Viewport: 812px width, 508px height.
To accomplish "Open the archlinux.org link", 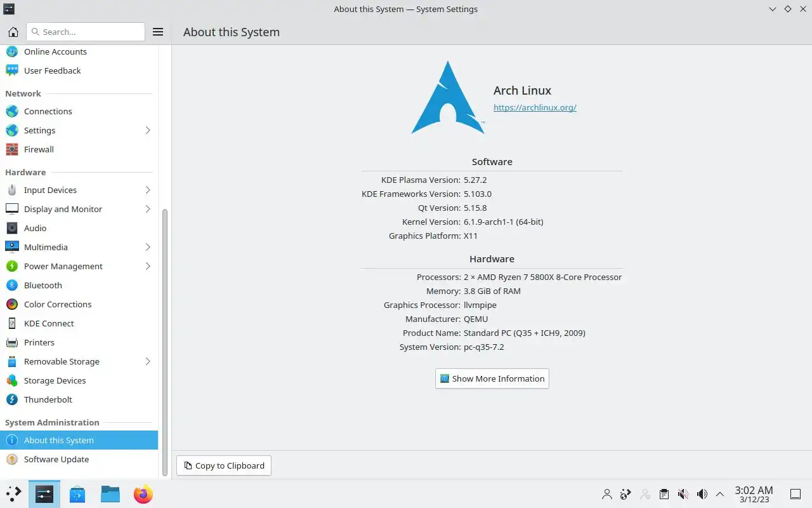I will [535, 107].
